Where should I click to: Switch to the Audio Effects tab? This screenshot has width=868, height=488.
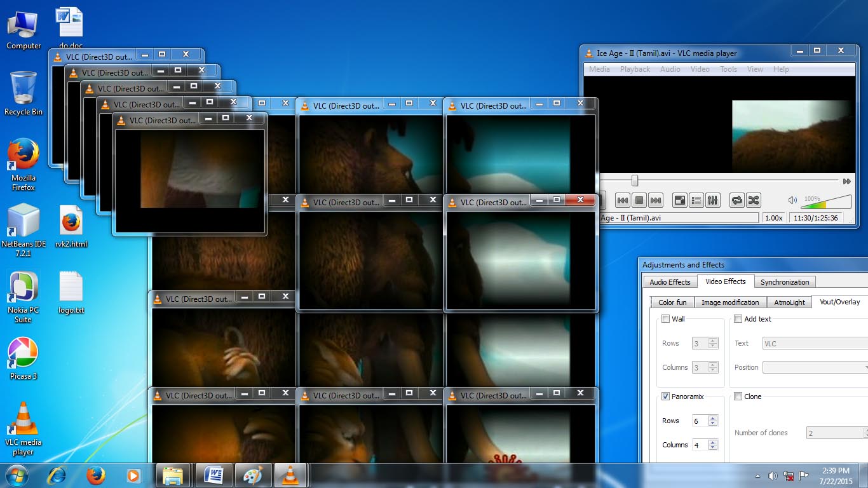[670, 281]
